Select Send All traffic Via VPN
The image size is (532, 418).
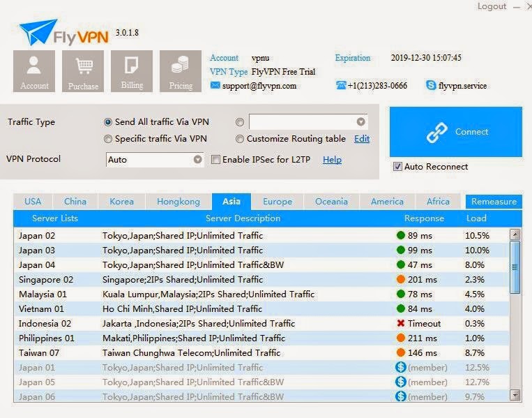(108, 122)
